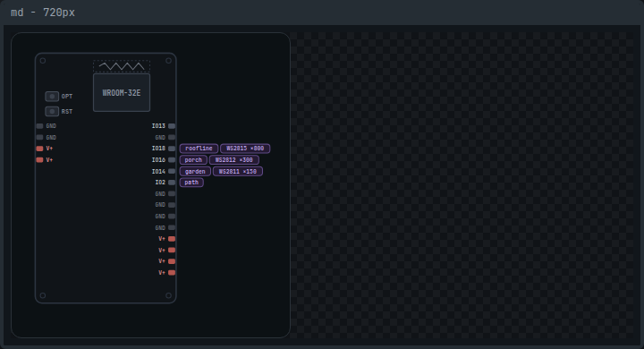Select the porch tag
This screenshot has height=349, width=644.
pos(193,160)
